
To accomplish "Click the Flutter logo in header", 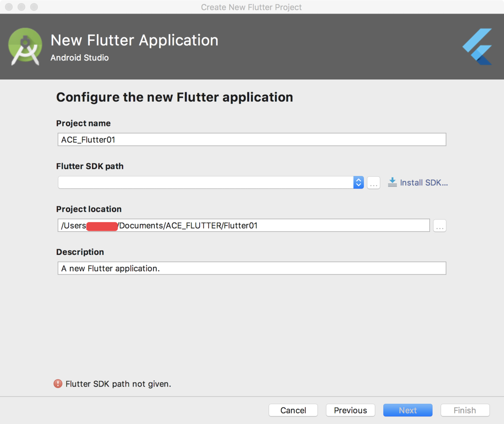I will click(478, 46).
